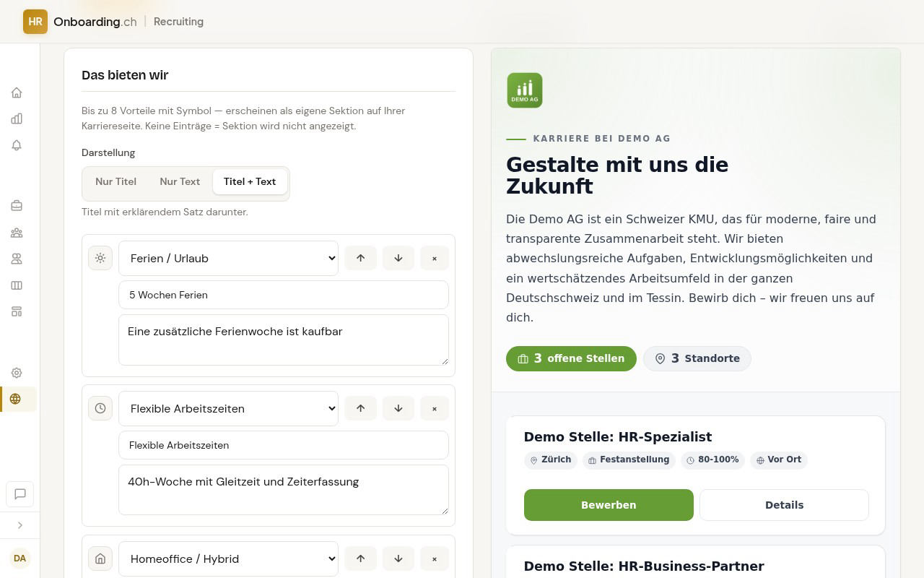Open the columns board icon
924x578 pixels.
coord(17,285)
